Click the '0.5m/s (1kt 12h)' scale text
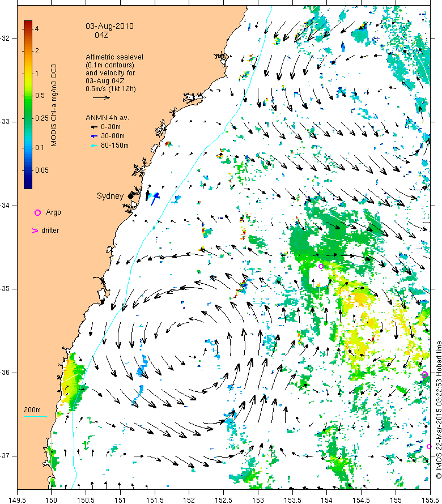The image size is (442, 504). point(110,89)
